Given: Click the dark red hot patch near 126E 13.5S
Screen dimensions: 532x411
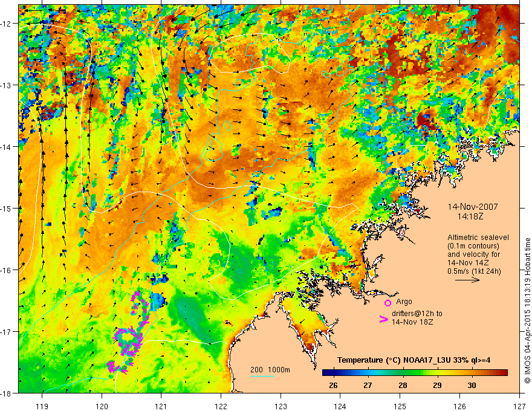Looking at the screenshot, I should [425, 120].
